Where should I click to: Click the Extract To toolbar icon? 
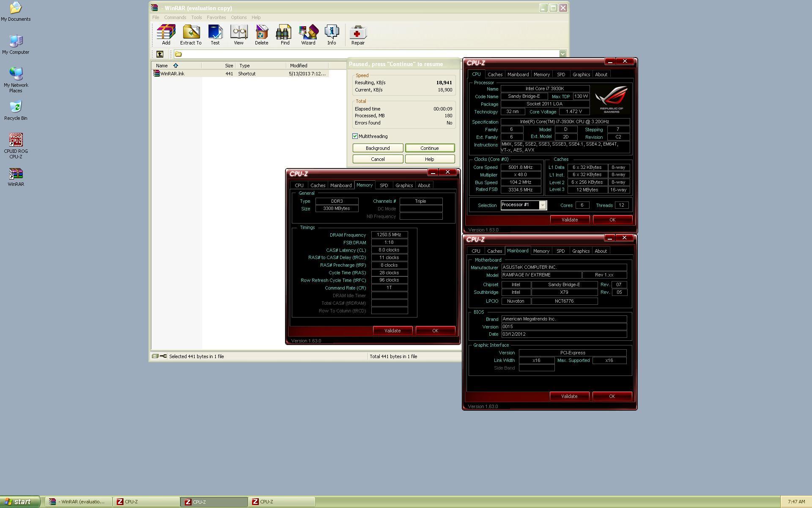(191, 35)
